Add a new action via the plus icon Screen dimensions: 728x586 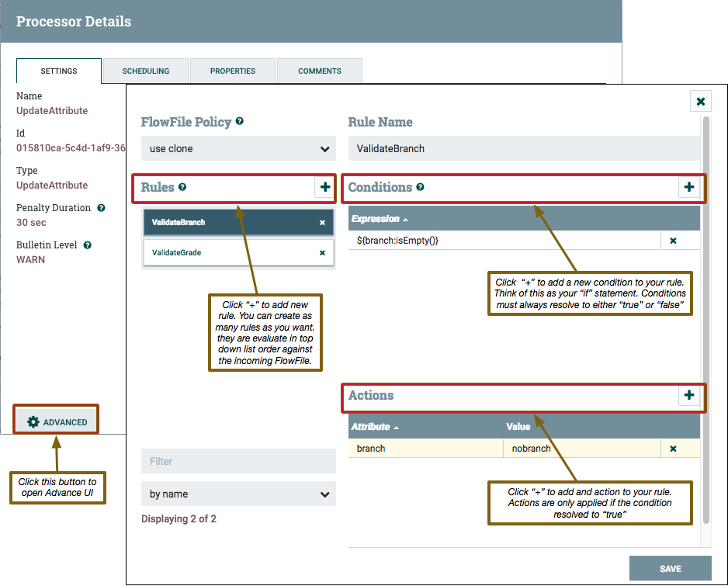click(x=689, y=396)
